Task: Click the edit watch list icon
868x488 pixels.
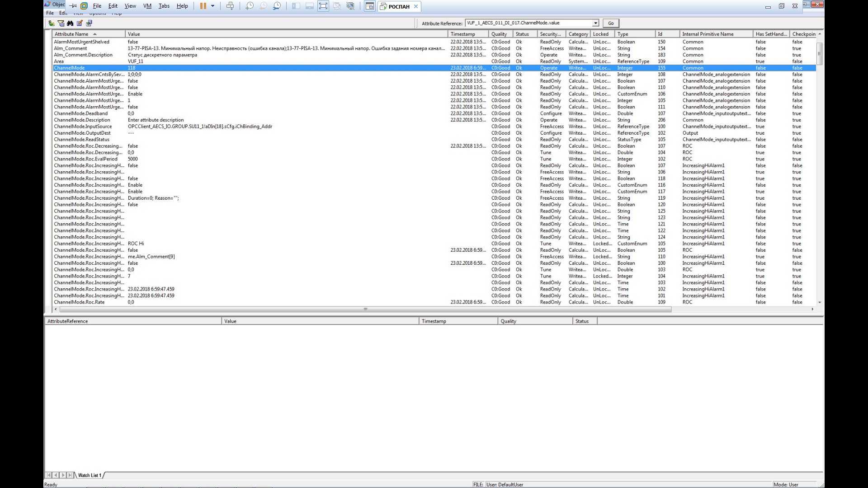Action: [80, 23]
